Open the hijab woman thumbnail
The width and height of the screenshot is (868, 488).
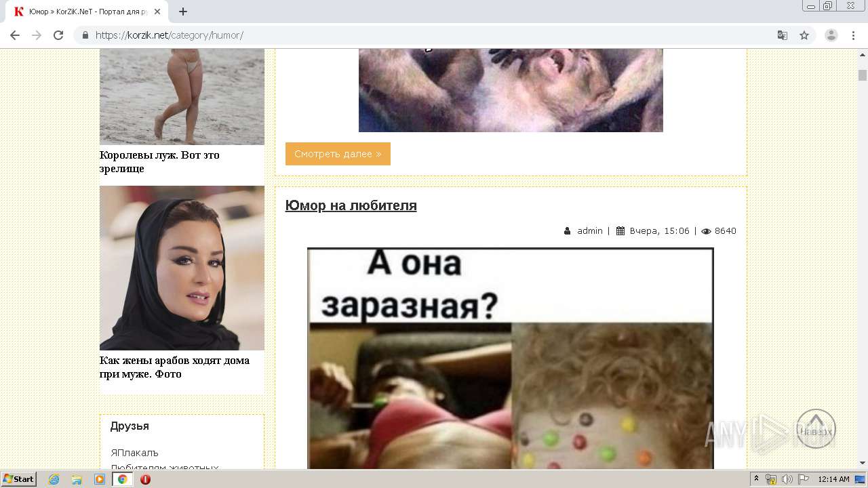pyautogui.click(x=182, y=268)
